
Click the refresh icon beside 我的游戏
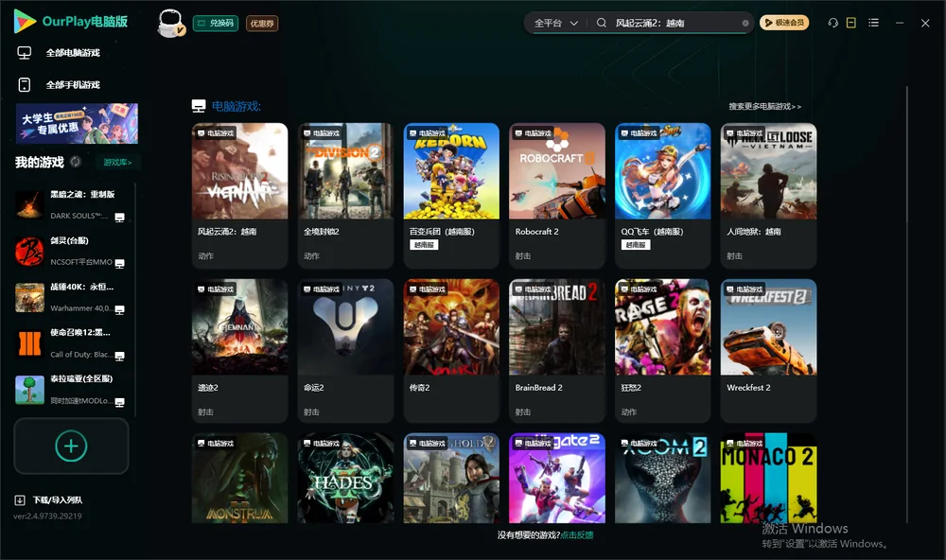(x=76, y=162)
